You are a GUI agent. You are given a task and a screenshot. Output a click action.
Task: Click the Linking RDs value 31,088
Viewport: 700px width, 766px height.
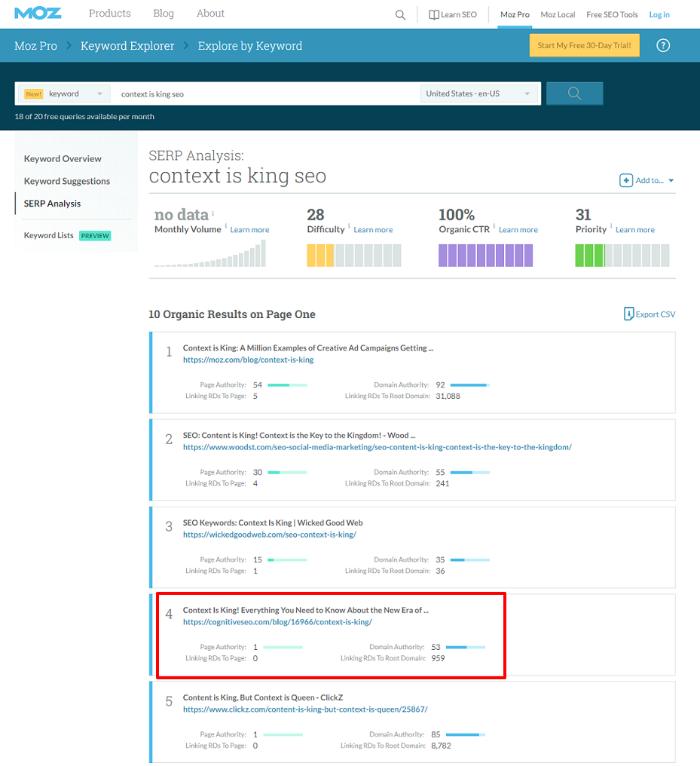(x=448, y=396)
